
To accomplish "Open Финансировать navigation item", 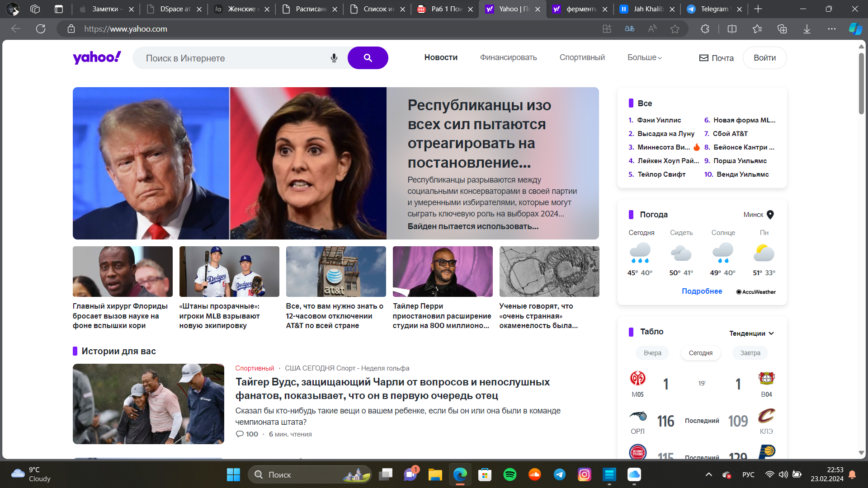I will click(508, 57).
